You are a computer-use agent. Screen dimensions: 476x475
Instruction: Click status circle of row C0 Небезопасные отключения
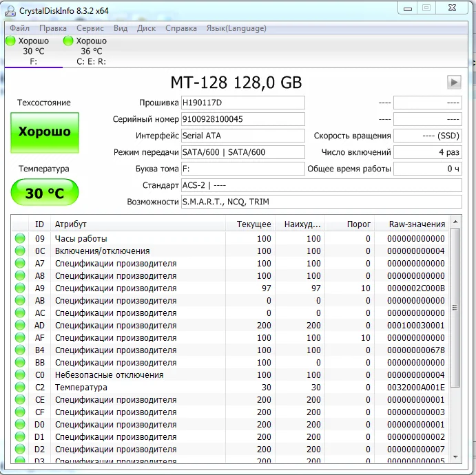pyautogui.click(x=20, y=375)
